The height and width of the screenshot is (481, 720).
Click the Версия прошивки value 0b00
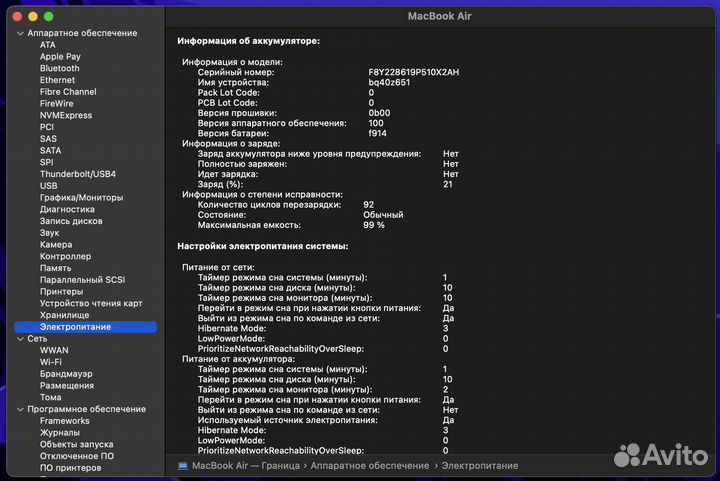tap(379, 113)
